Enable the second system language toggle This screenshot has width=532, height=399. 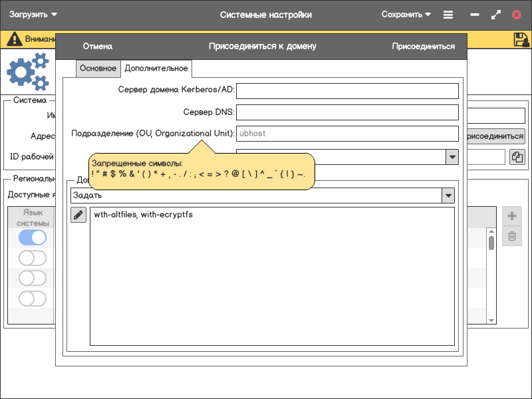coord(33,258)
